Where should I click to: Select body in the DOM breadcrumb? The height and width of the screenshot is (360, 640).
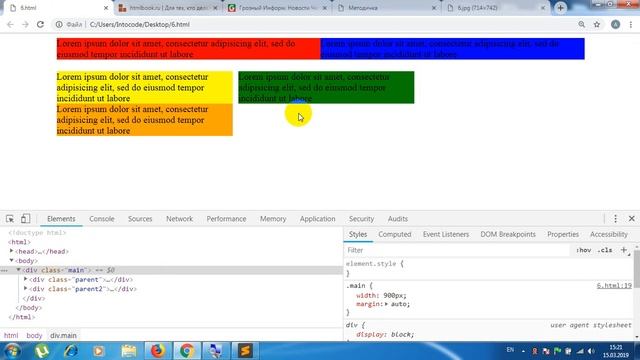(34, 336)
